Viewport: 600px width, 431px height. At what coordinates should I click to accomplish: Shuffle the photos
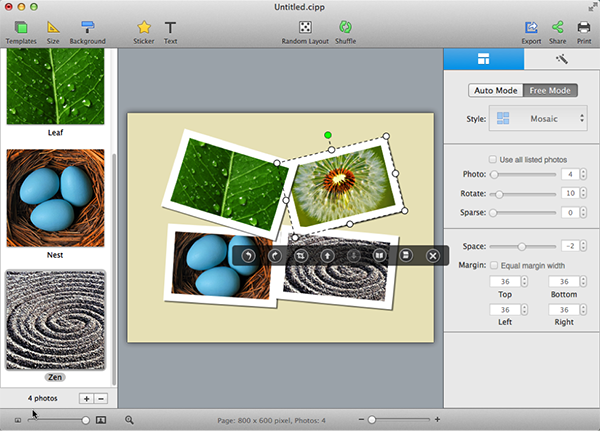tap(345, 28)
